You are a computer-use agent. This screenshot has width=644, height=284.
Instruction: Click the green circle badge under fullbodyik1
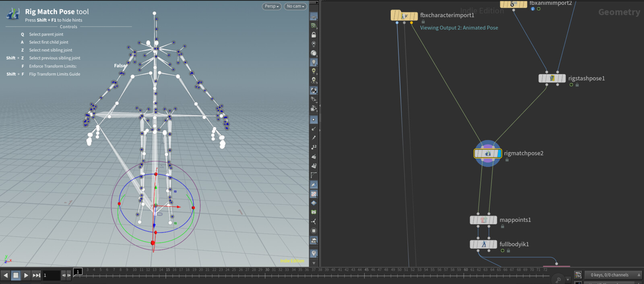[x=502, y=251]
